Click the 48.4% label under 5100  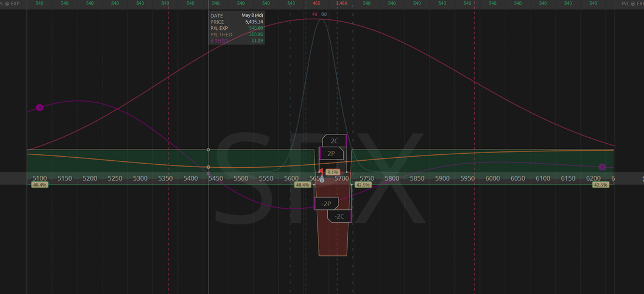(x=40, y=185)
